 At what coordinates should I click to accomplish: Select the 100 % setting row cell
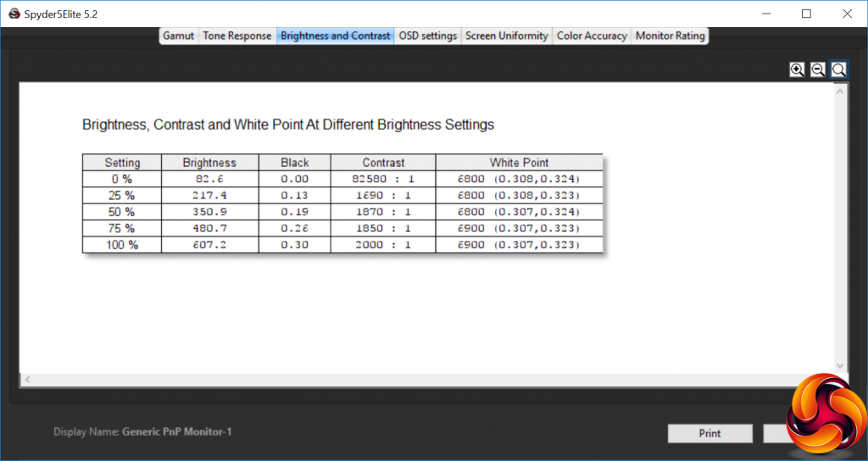(122, 245)
